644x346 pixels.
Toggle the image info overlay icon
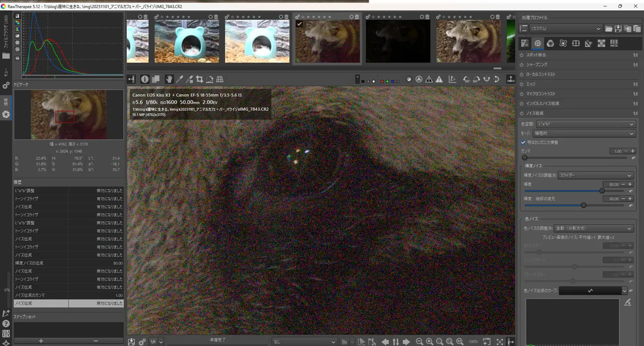click(x=145, y=79)
